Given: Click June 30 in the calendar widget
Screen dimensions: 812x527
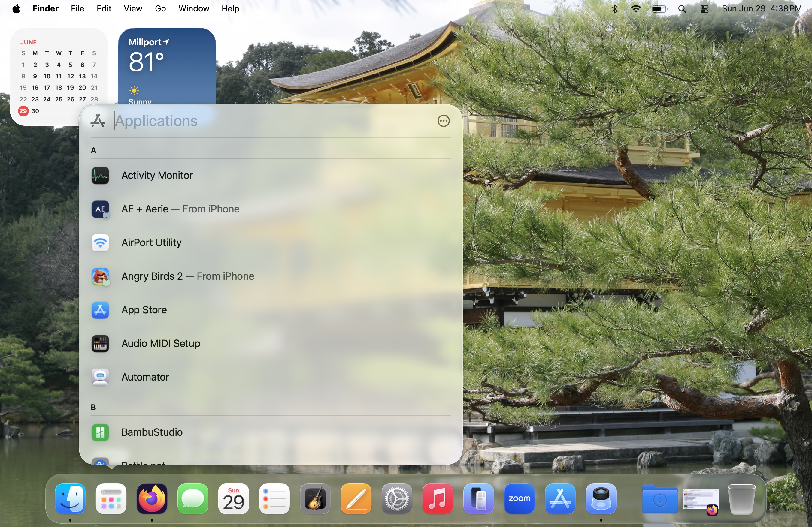Looking at the screenshot, I should coord(35,111).
